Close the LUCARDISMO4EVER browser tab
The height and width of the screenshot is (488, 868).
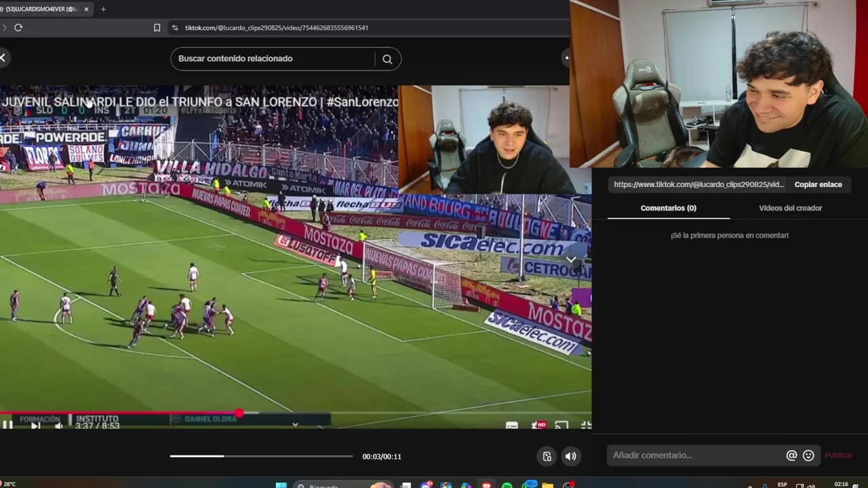coord(86,9)
